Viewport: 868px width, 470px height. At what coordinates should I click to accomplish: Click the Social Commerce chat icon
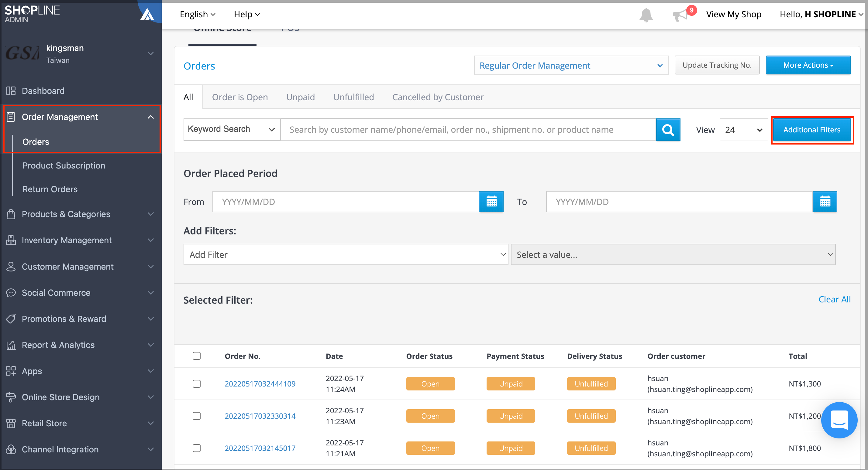pyautogui.click(x=11, y=293)
